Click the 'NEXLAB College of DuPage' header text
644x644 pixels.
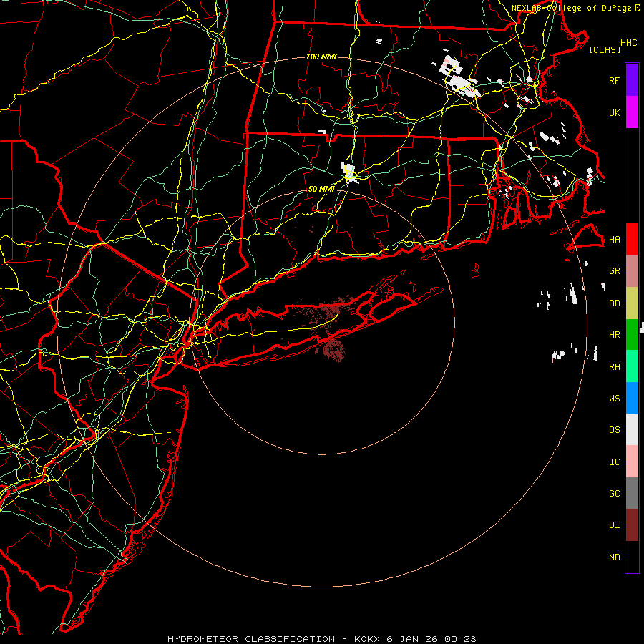point(571,8)
